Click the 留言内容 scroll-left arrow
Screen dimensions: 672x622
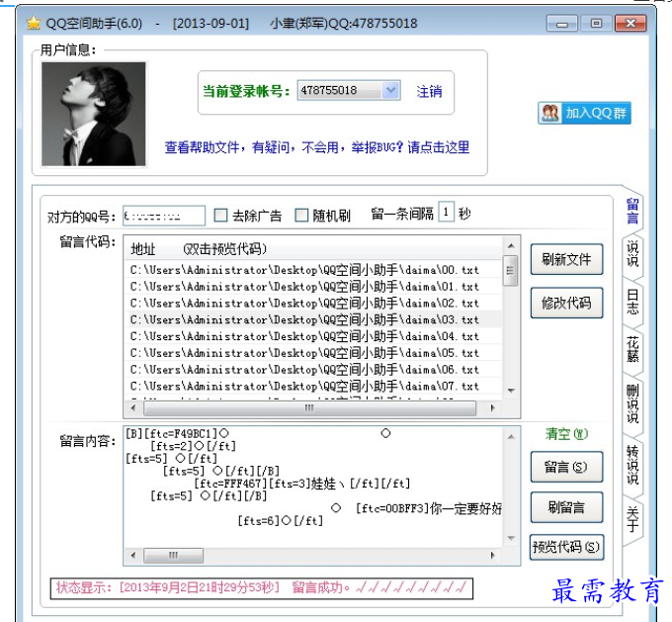133,555
